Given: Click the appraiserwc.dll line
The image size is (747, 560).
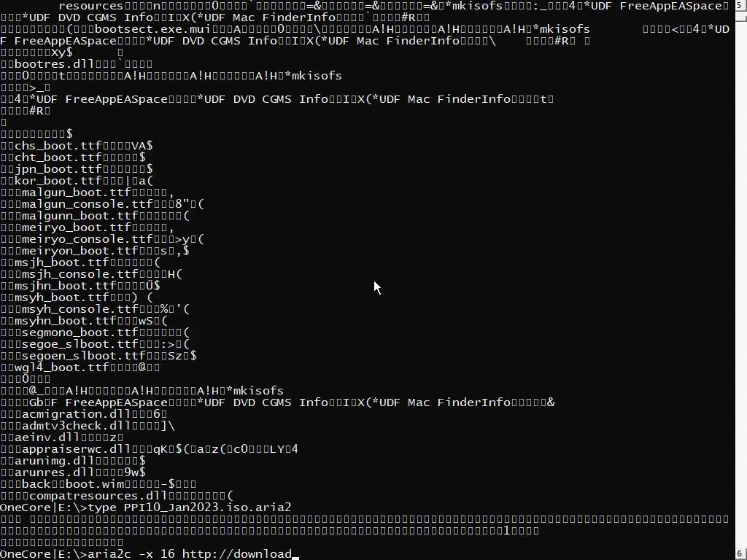Looking at the screenshot, I should [x=76, y=449].
